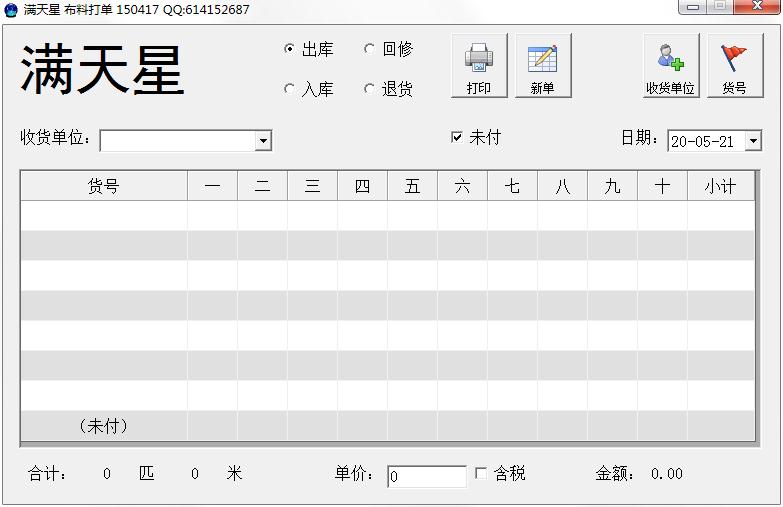Viewport: 783px width, 507px height.
Task: Choose the 入库 radio button
Action: [x=290, y=89]
